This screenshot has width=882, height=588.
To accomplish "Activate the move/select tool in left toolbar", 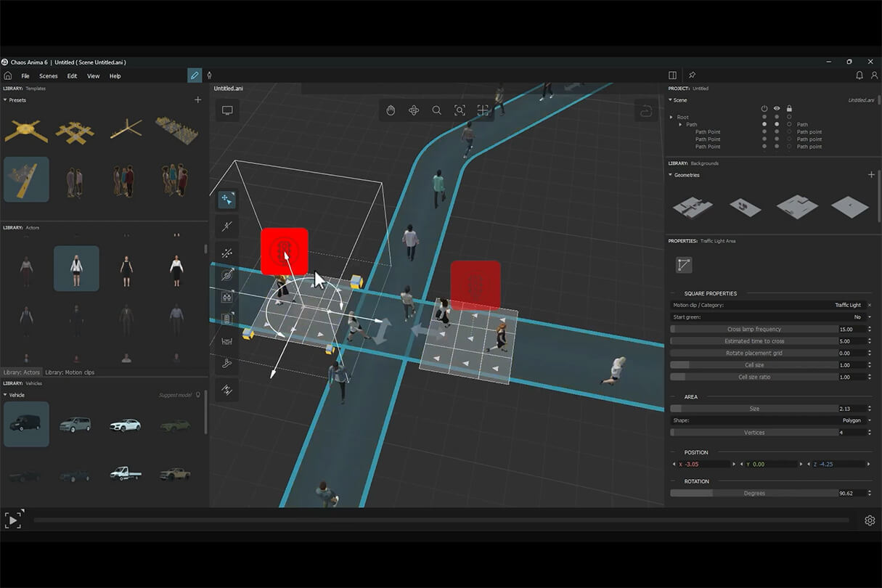I will [x=227, y=200].
